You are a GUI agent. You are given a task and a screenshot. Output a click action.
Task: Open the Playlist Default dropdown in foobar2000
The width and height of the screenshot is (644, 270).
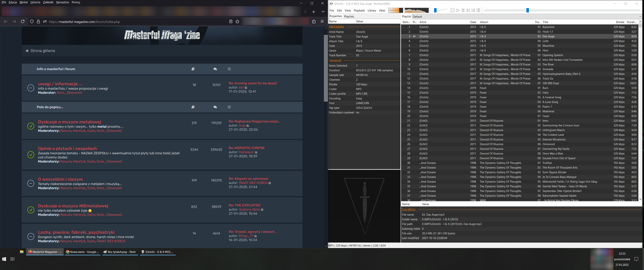[526, 17]
